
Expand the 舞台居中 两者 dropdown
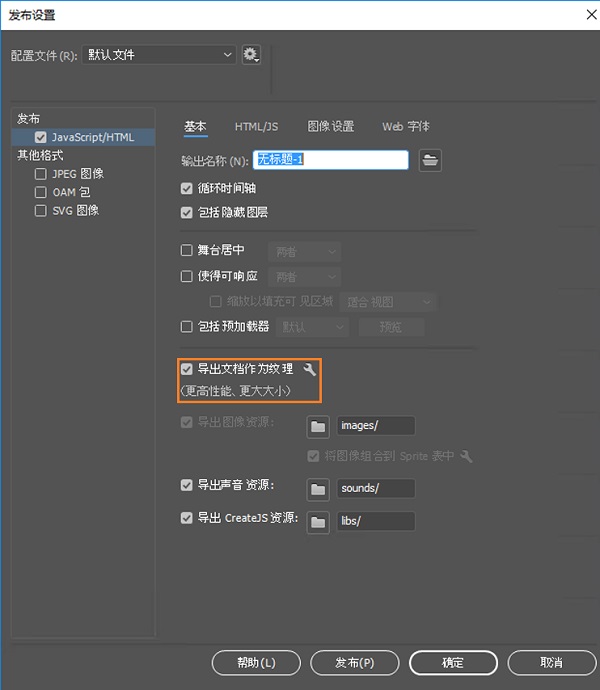click(305, 252)
